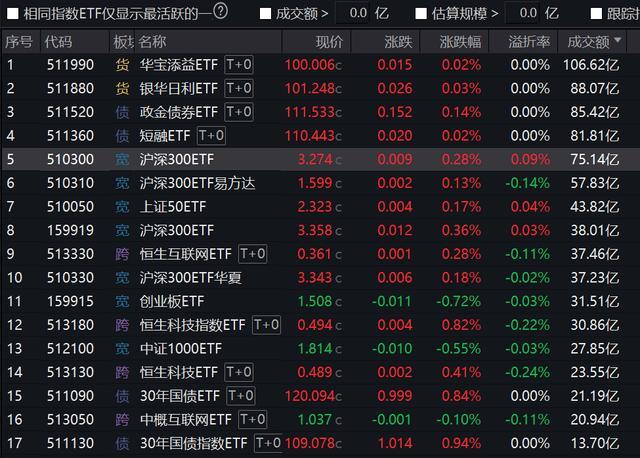Click the 跨 tag of 中概互联网ETF
Screen dimensions: 640x458
click(122, 420)
